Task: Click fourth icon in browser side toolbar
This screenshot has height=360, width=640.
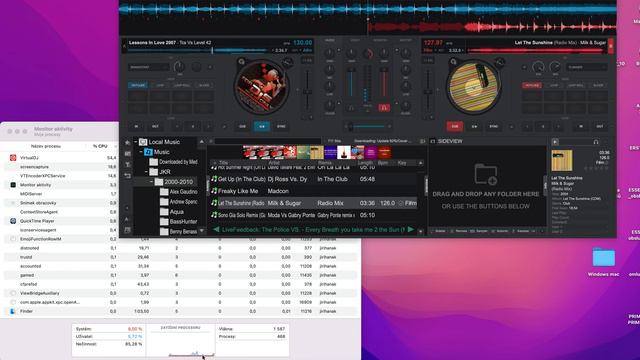Action: [127, 176]
